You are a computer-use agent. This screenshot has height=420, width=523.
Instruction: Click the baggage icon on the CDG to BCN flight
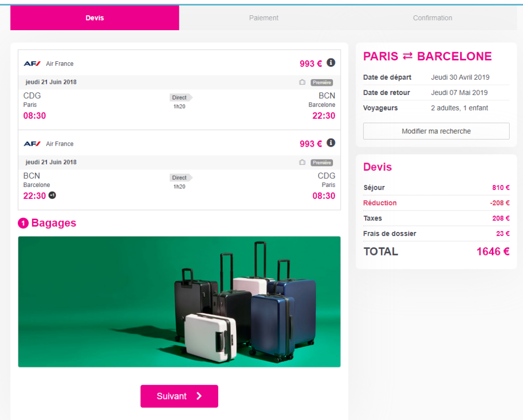click(x=302, y=82)
